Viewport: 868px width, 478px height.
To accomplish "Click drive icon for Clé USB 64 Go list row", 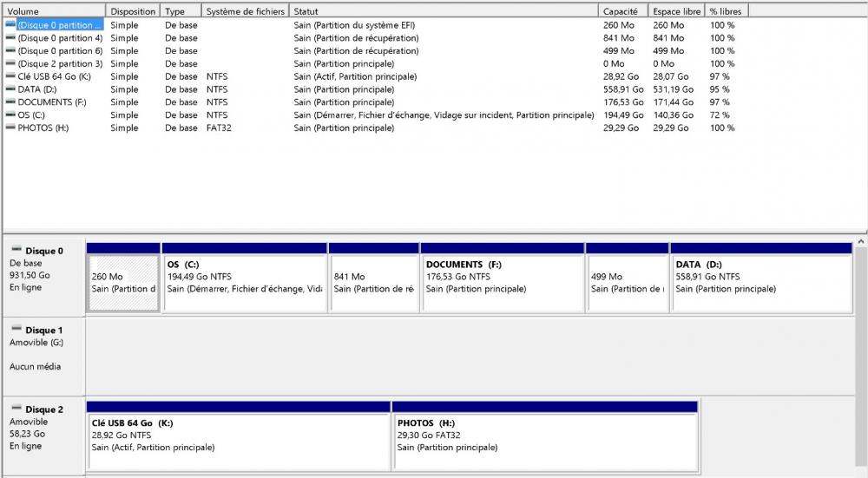I will [10, 76].
